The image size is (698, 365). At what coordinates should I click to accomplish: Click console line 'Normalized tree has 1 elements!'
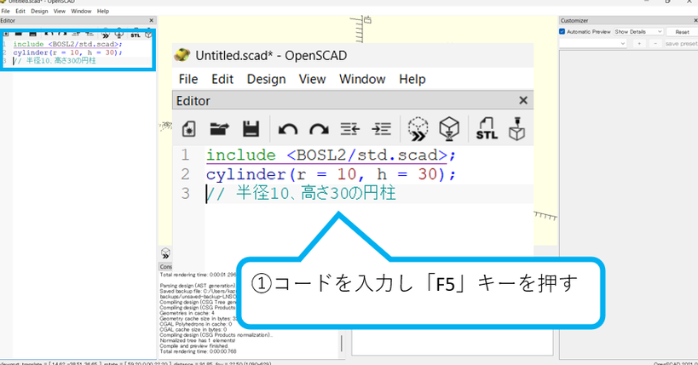coord(197,341)
